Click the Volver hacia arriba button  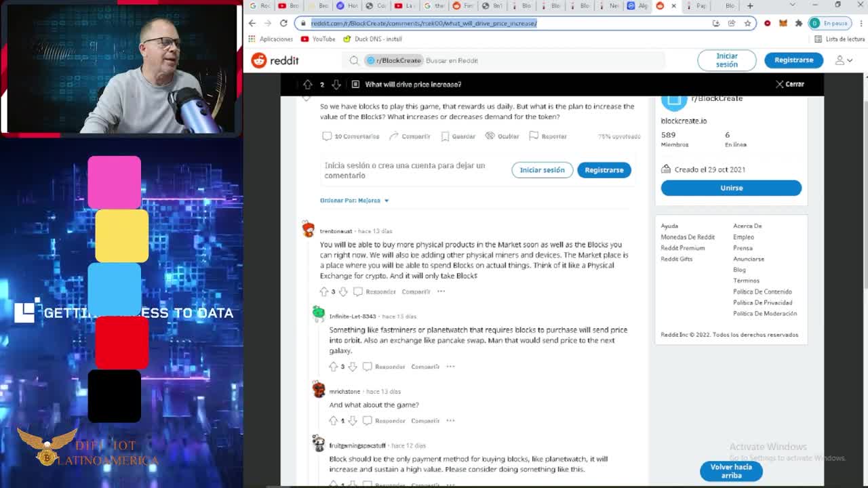731,471
